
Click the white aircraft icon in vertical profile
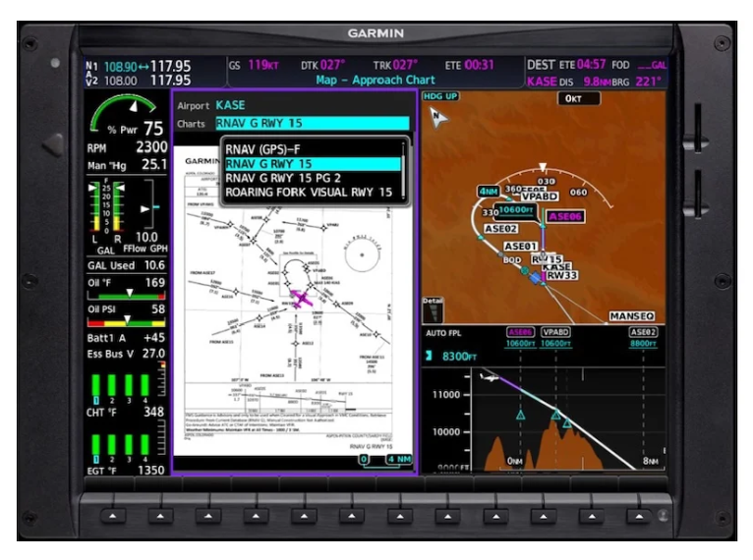(489, 377)
